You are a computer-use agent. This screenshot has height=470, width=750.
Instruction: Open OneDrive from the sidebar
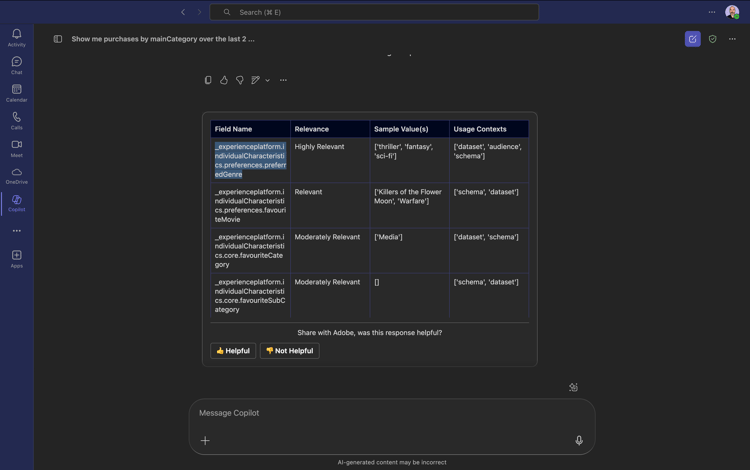[17, 176]
